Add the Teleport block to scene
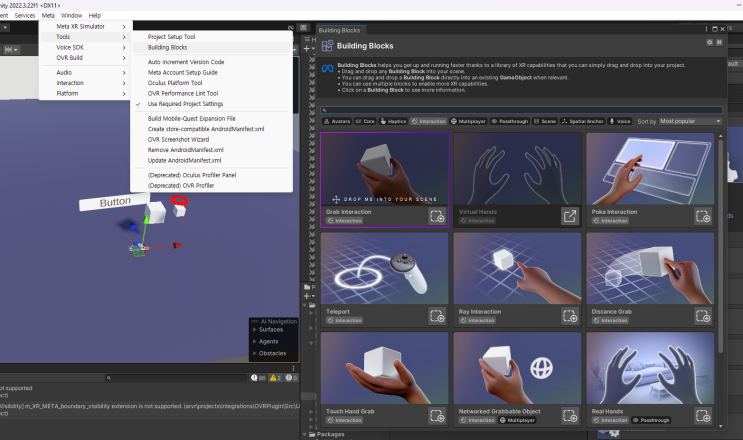 point(437,316)
